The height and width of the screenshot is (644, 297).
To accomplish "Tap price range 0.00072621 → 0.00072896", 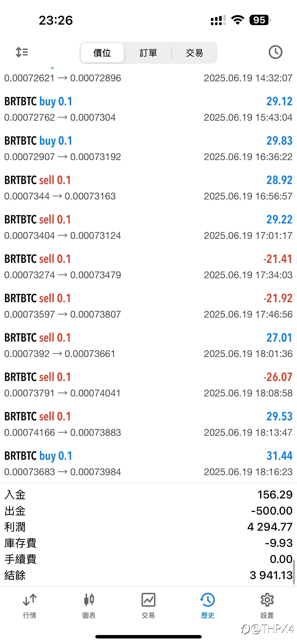I will click(62, 78).
